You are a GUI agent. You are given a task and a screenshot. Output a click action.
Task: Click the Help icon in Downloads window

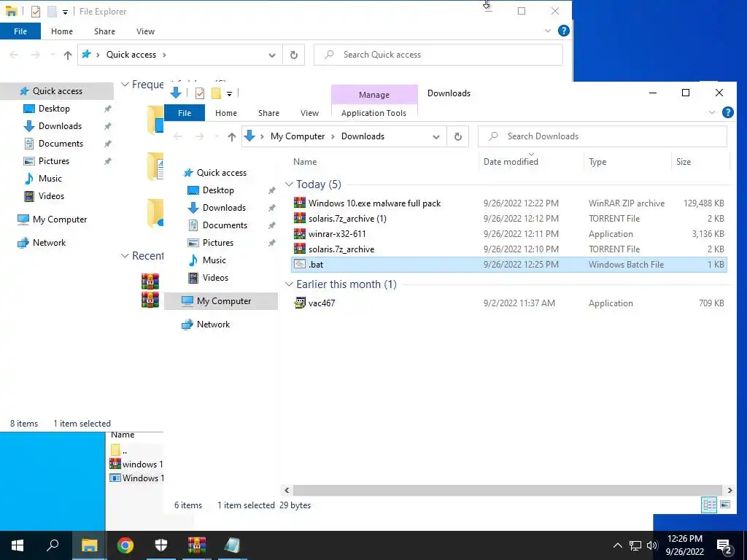pos(727,112)
